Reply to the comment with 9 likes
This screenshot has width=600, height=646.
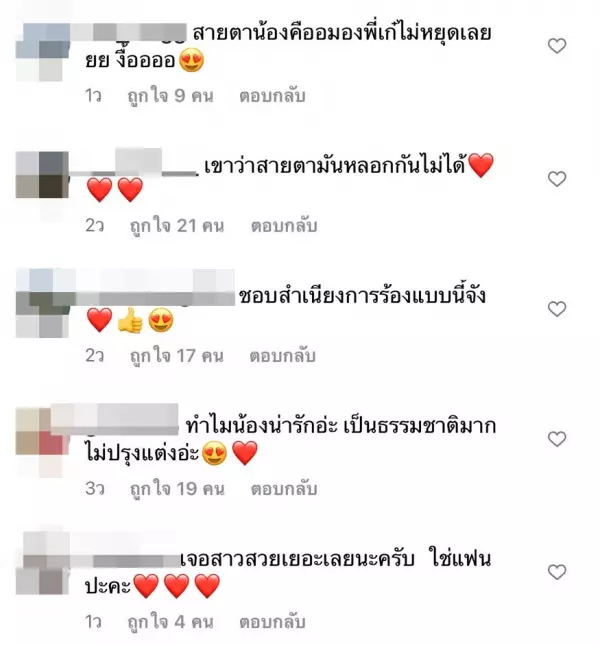(272, 96)
